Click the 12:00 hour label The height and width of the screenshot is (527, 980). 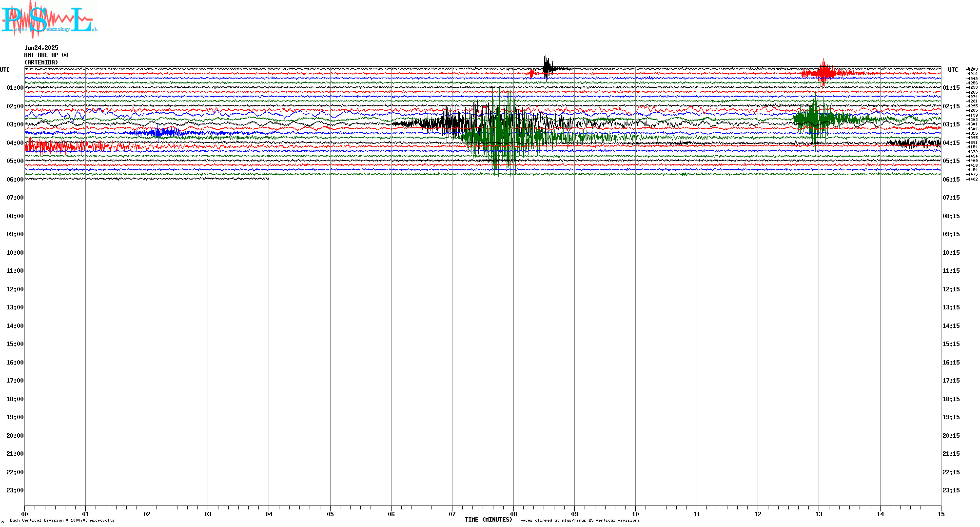(15, 289)
